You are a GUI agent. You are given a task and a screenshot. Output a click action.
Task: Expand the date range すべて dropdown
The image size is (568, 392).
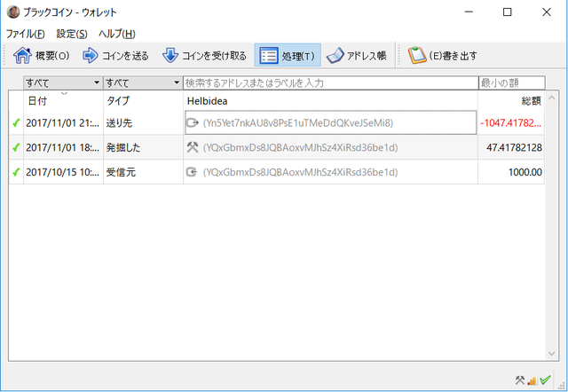[x=63, y=82]
